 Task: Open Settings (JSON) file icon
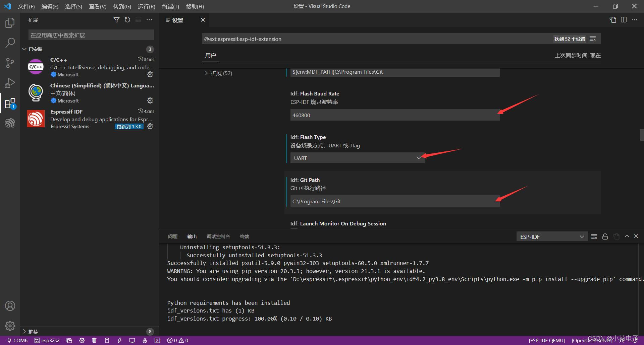click(x=613, y=20)
